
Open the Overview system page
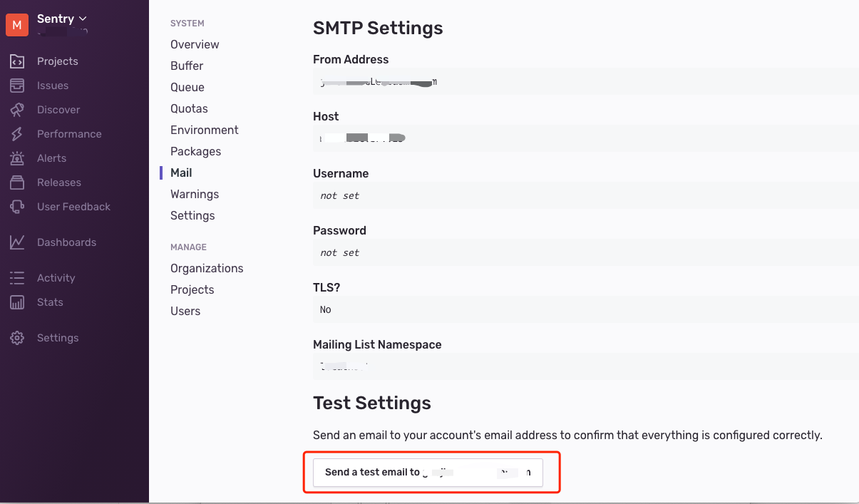point(195,44)
